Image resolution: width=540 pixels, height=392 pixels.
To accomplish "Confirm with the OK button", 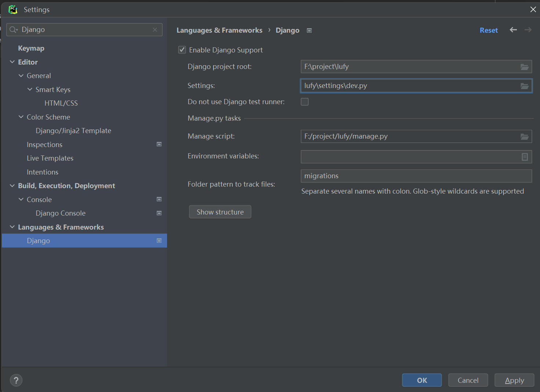I will (422, 380).
